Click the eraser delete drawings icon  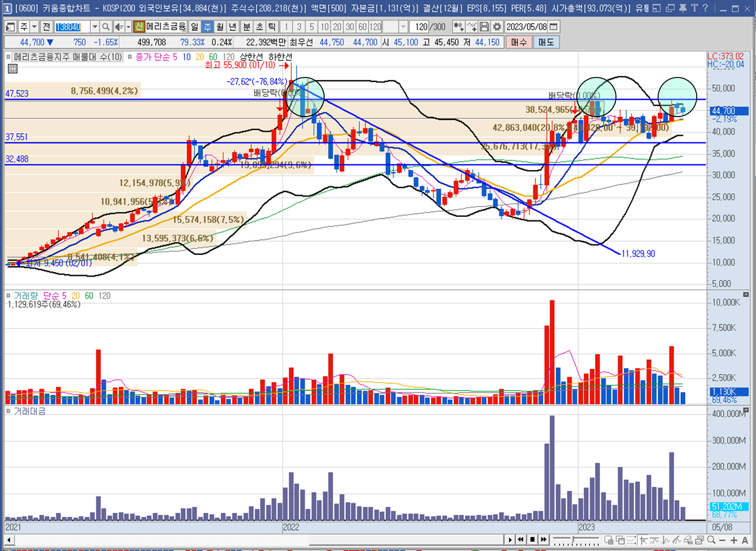pyautogui.click(x=688, y=540)
